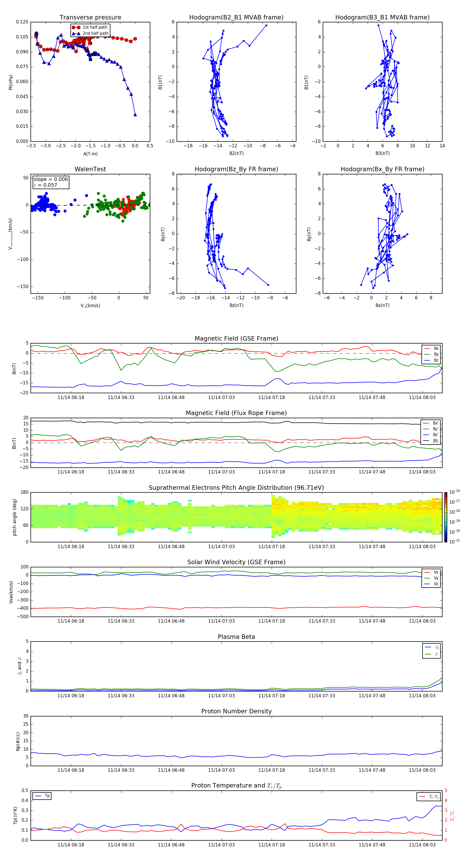Click "11/14 06:18" tick under Magnetic Field GSE plot
Image resolution: width=473 pixels, height=868 pixels.
click(71, 398)
